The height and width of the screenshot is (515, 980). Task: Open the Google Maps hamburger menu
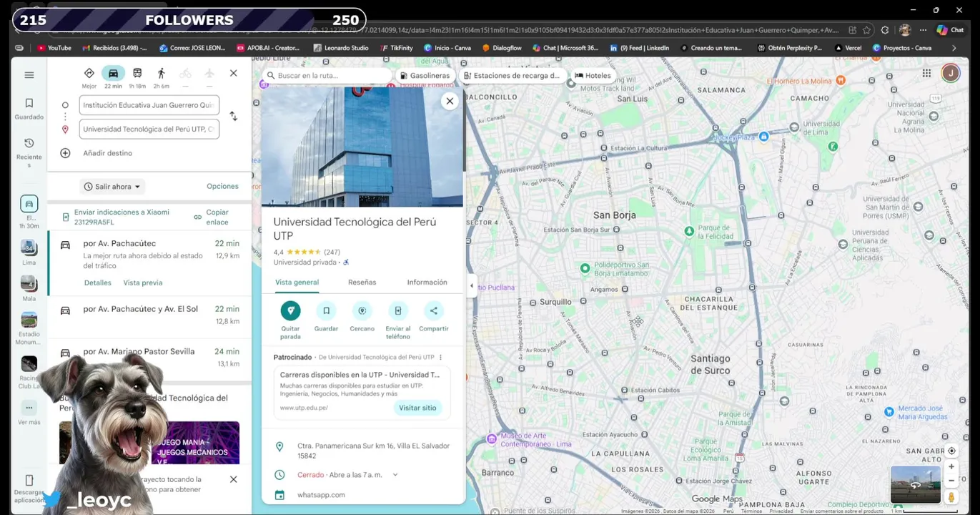pos(29,75)
